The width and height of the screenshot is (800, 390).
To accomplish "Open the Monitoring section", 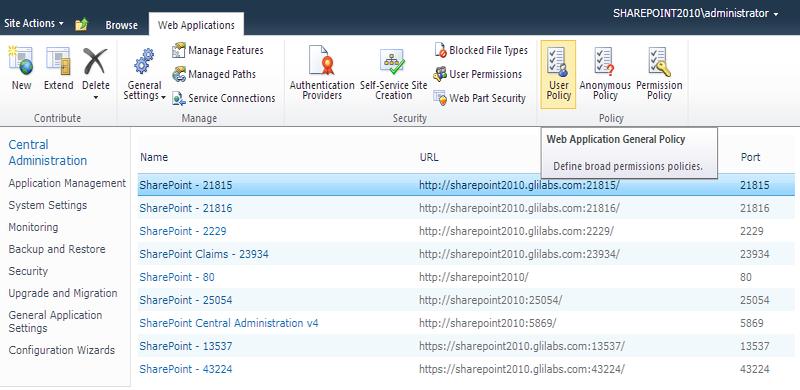I will 33,227.
